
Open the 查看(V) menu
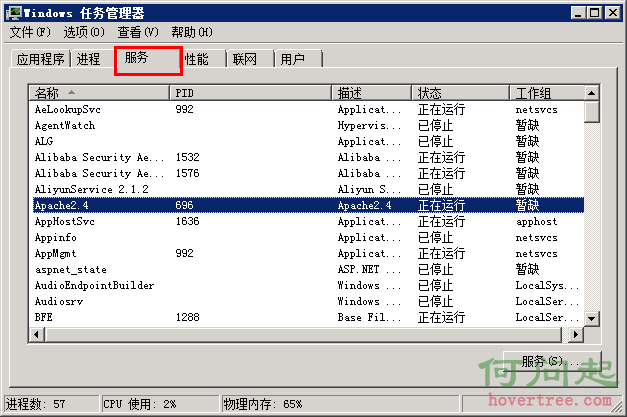click(x=138, y=32)
